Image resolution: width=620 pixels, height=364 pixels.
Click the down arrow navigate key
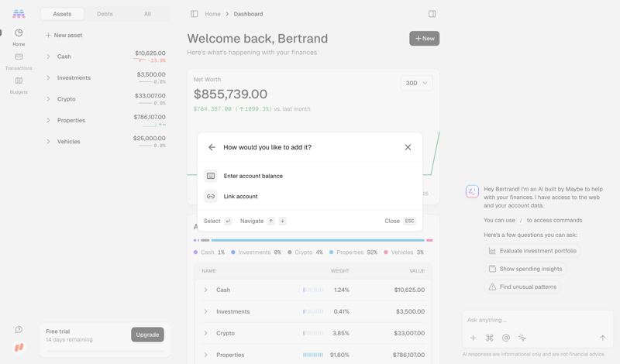pyautogui.click(x=282, y=221)
